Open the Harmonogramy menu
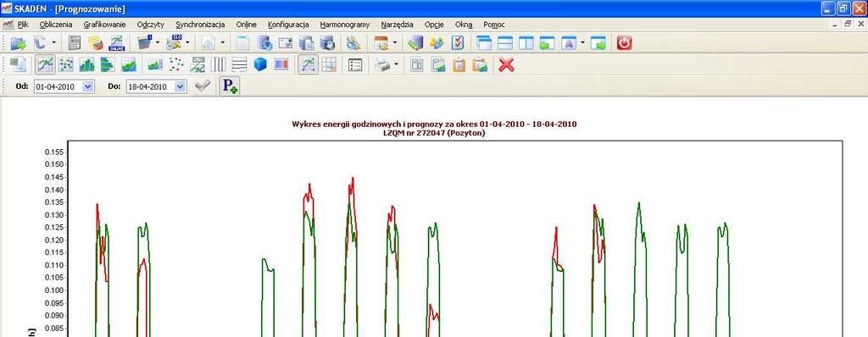 (x=345, y=25)
